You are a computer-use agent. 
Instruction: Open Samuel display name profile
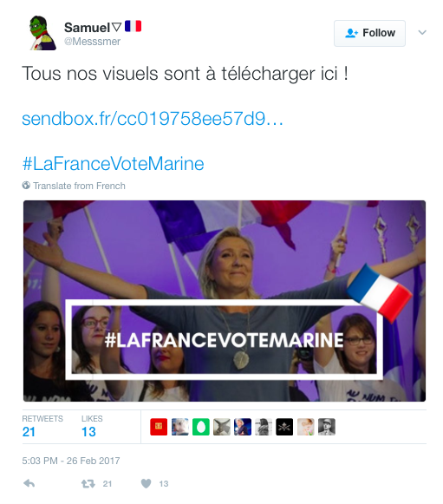pos(87,27)
